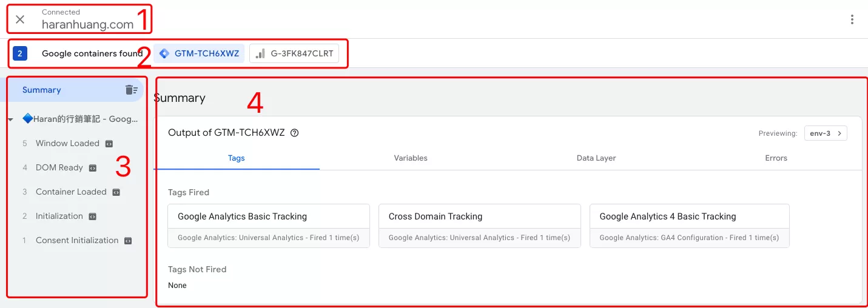Switch to the Variables tab
The width and height of the screenshot is (868, 308).
pos(411,158)
